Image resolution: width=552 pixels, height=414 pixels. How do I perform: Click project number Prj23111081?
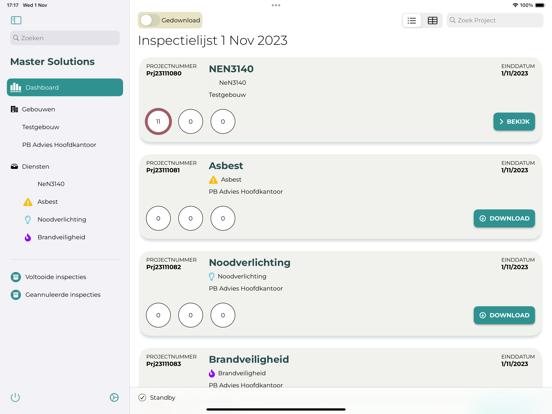tap(163, 170)
